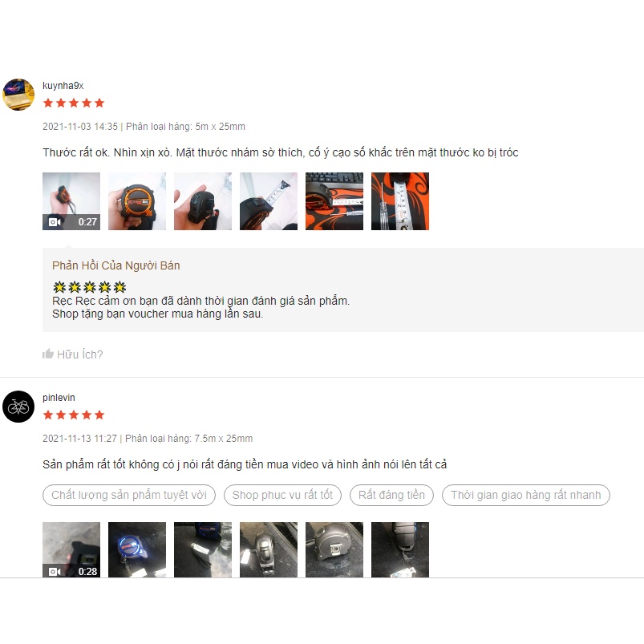Open the extended tape blade photo in kuynha9x's review
This screenshot has height=644, width=644.
tap(269, 201)
